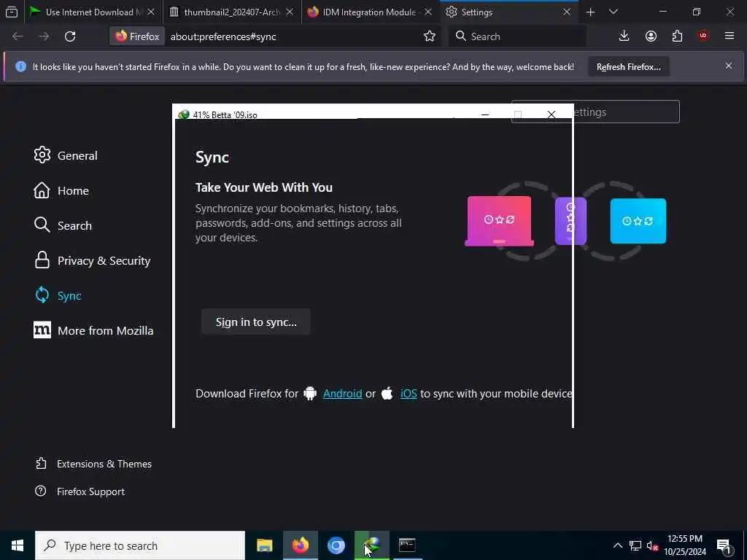The height and width of the screenshot is (560, 747).
Task: Select the Sync settings category
Action: pyautogui.click(x=58, y=295)
